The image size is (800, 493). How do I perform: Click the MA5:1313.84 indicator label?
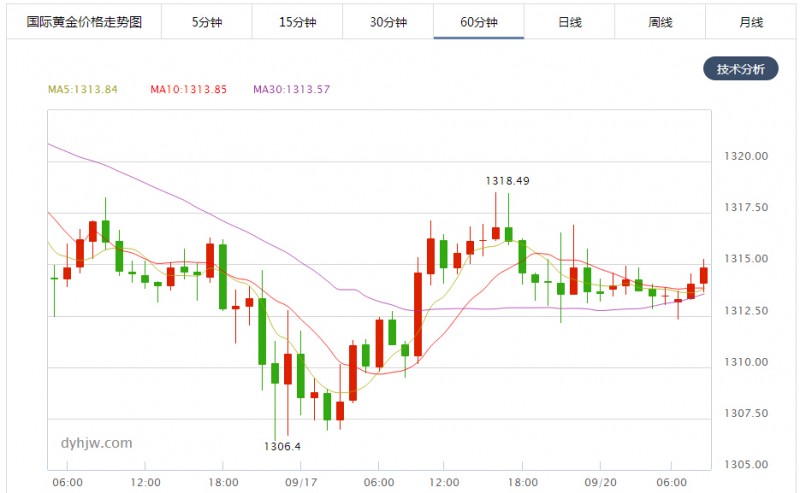click(83, 89)
